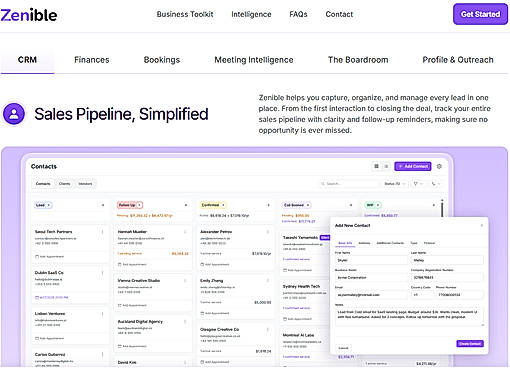The image size is (510, 368).
Task: Click the Zenible logo
Action: click(29, 15)
